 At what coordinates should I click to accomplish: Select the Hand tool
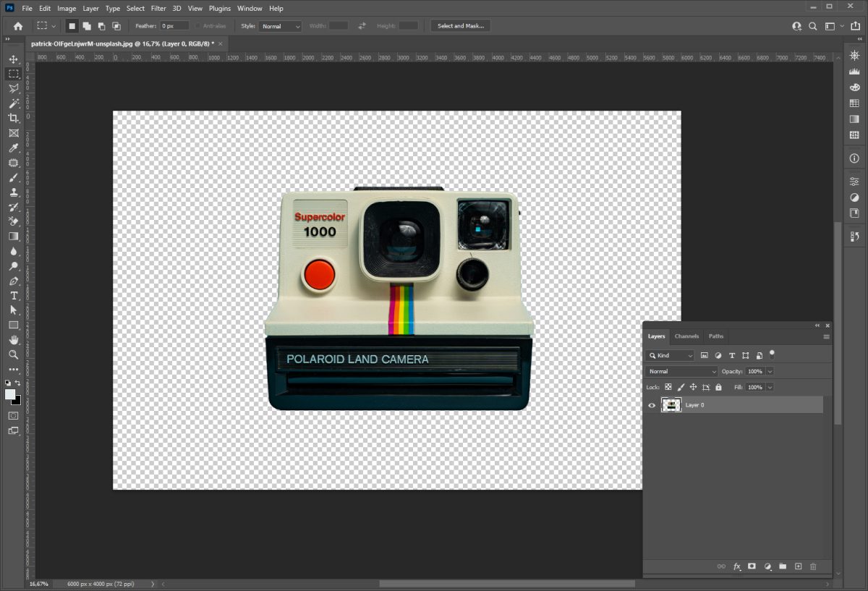tap(13, 340)
